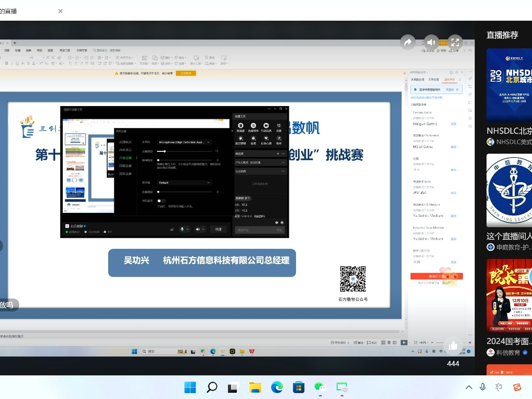The width and height of the screenshot is (532, 399).
Task: Open the 歌单 playlist tool icon
Action: click(279, 140)
